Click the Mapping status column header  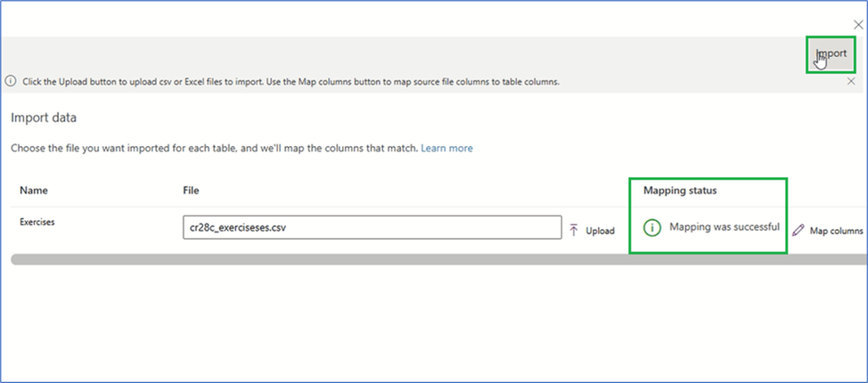click(680, 190)
